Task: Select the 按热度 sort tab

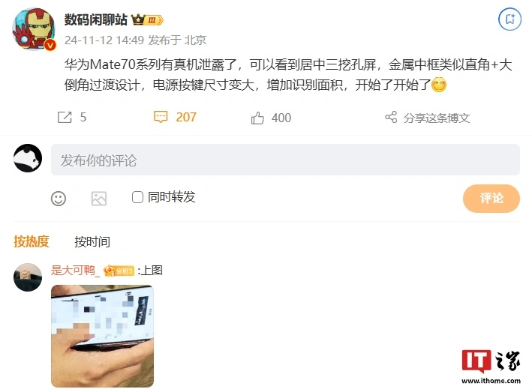Action: pyautogui.click(x=32, y=241)
